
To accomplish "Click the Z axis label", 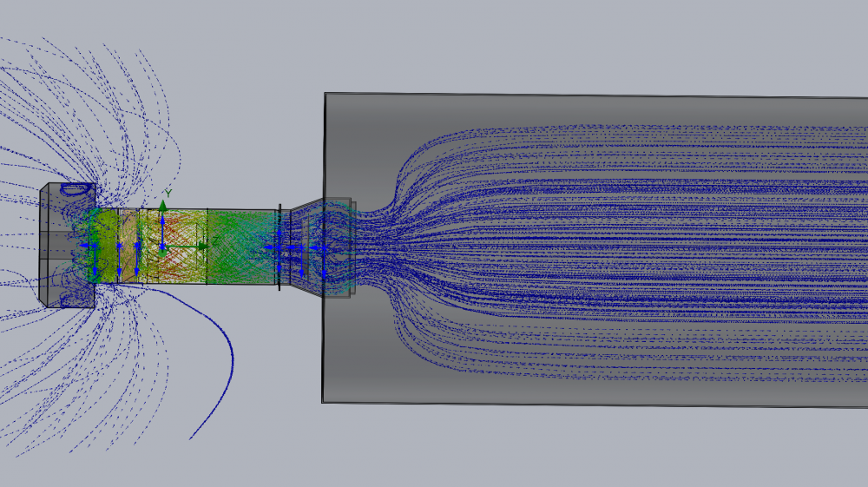I will 214,240.
